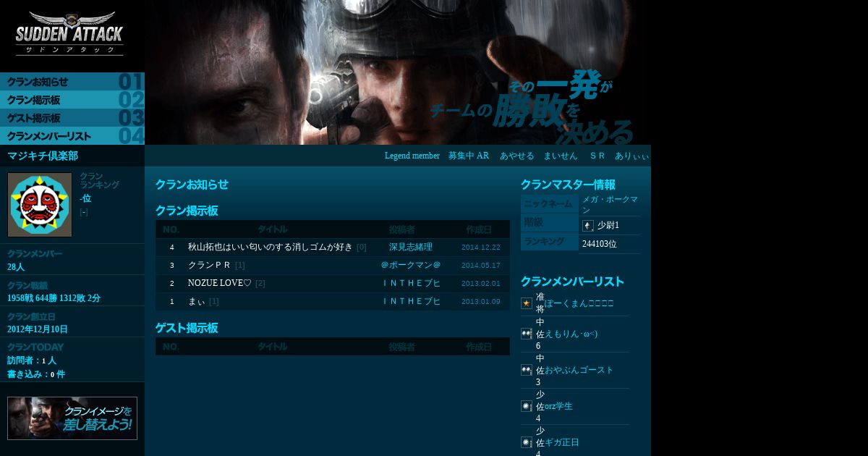Click author ＠ポークマン＠

click(x=411, y=265)
